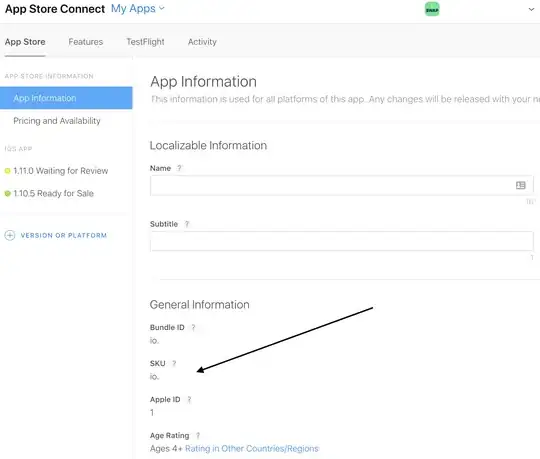Open the help icon next to Bundle ID
Viewport: 540px width, 459px height.
(x=193, y=327)
